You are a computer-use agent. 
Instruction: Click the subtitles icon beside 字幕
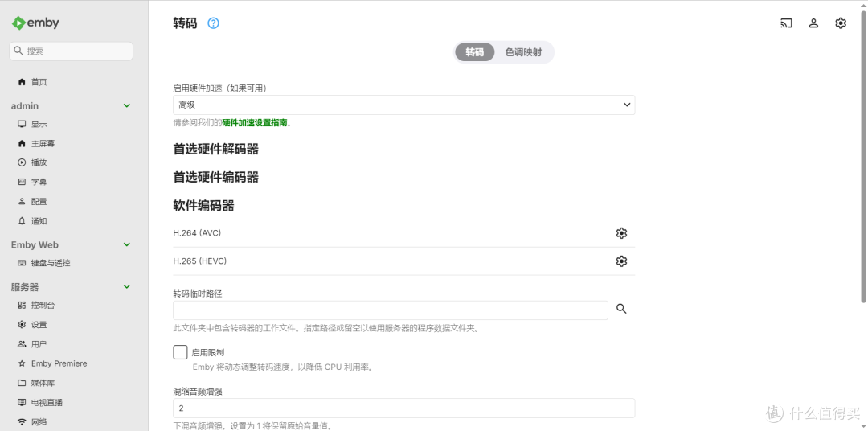point(22,182)
